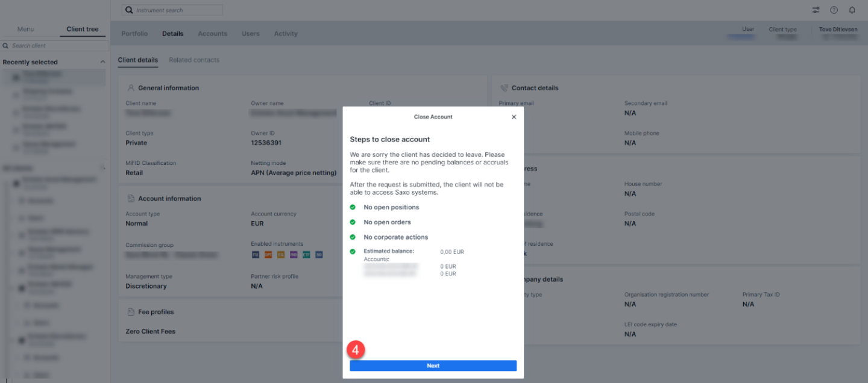
Task: Click the green check beside Estimated balance
Action: click(x=353, y=252)
